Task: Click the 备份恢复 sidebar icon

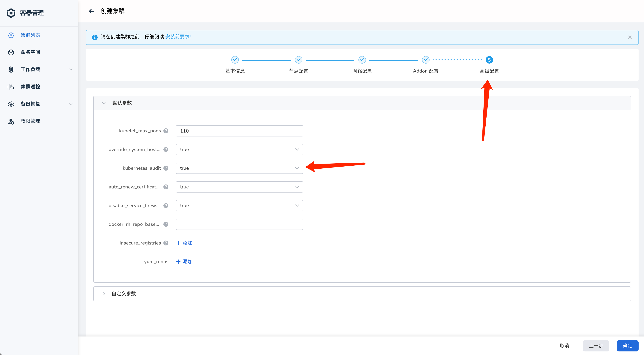Action: coord(11,104)
